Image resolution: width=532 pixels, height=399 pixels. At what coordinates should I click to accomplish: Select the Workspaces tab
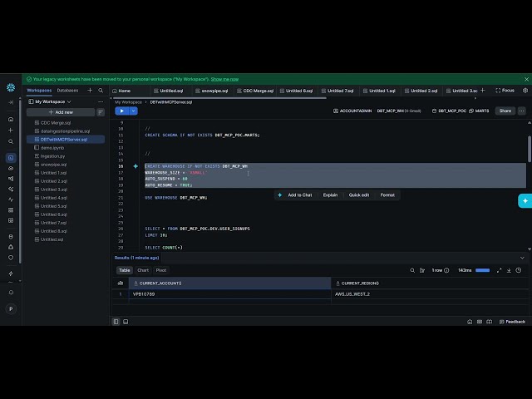pyautogui.click(x=39, y=91)
